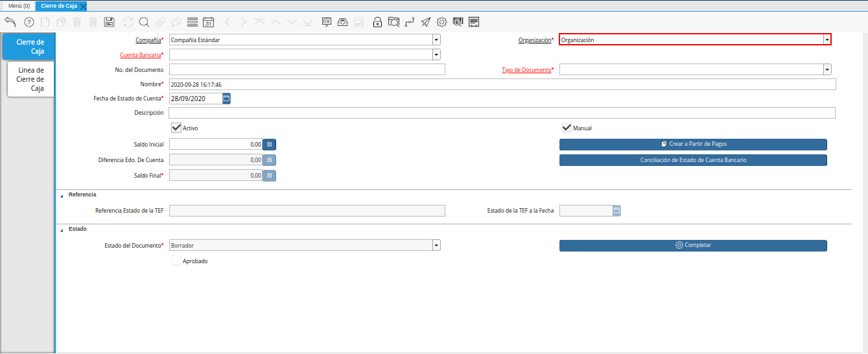Click the padlock private access icon
Image resolution: width=868 pixels, height=354 pixels.
(378, 22)
